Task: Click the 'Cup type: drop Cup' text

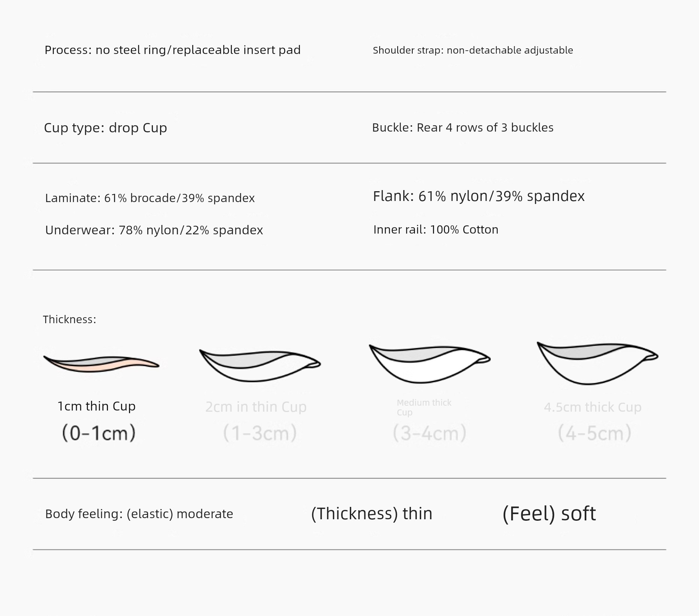Action: pos(105,128)
